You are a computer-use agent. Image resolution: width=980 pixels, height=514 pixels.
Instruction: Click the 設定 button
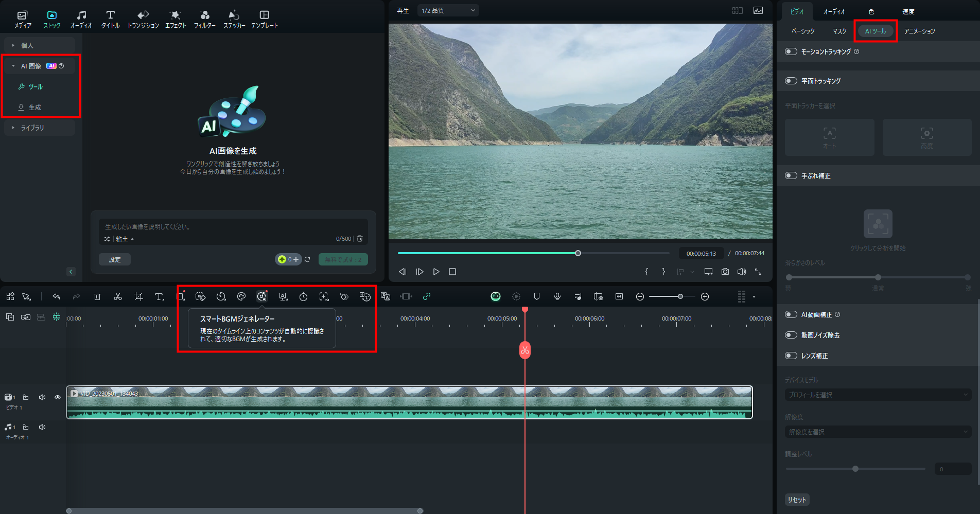tap(115, 259)
